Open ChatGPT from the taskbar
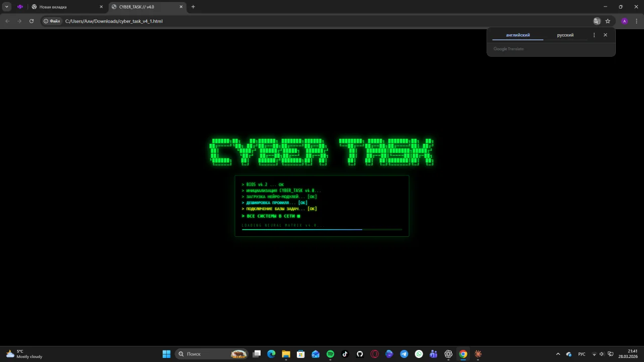 [x=448, y=354]
